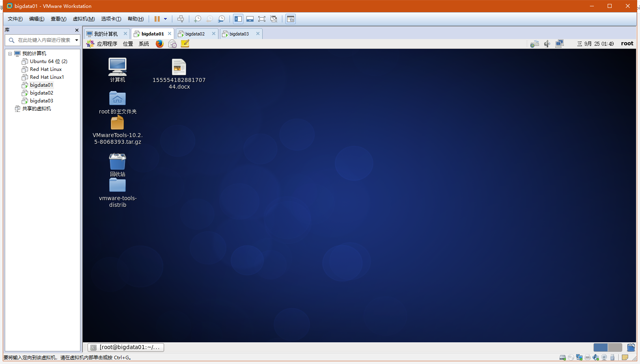Open the 查看(V) menu

coord(58,19)
